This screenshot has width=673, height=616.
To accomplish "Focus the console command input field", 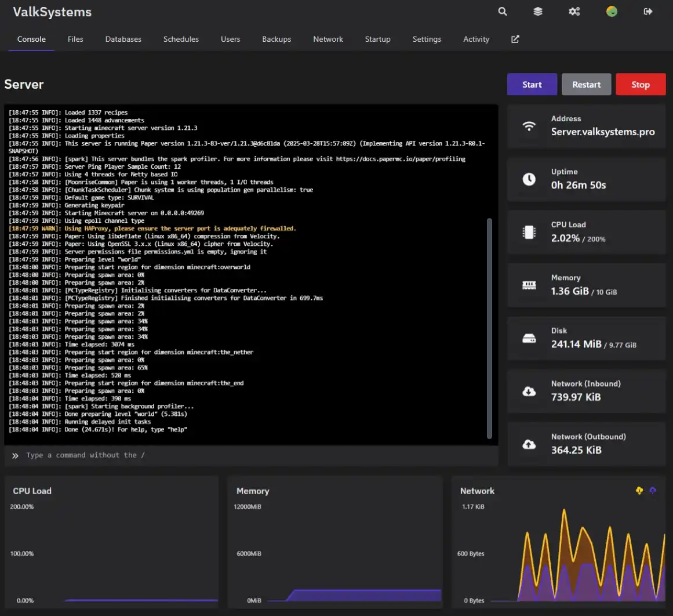I will click(255, 455).
